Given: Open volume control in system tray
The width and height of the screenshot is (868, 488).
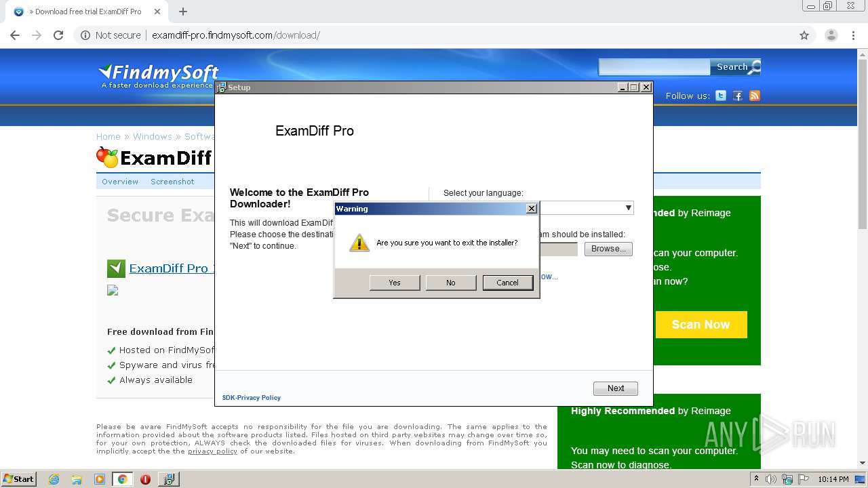Looking at the screenshot, I should (771, 479).
